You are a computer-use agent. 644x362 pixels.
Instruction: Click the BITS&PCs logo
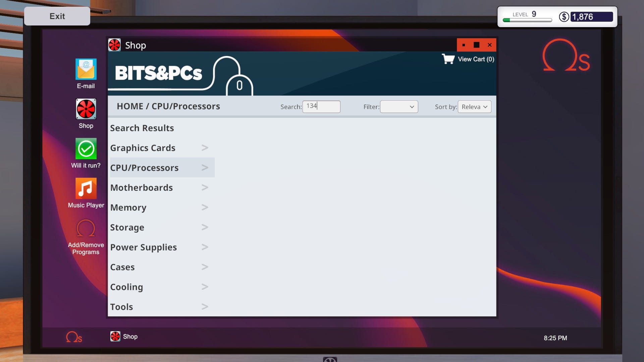159,73
